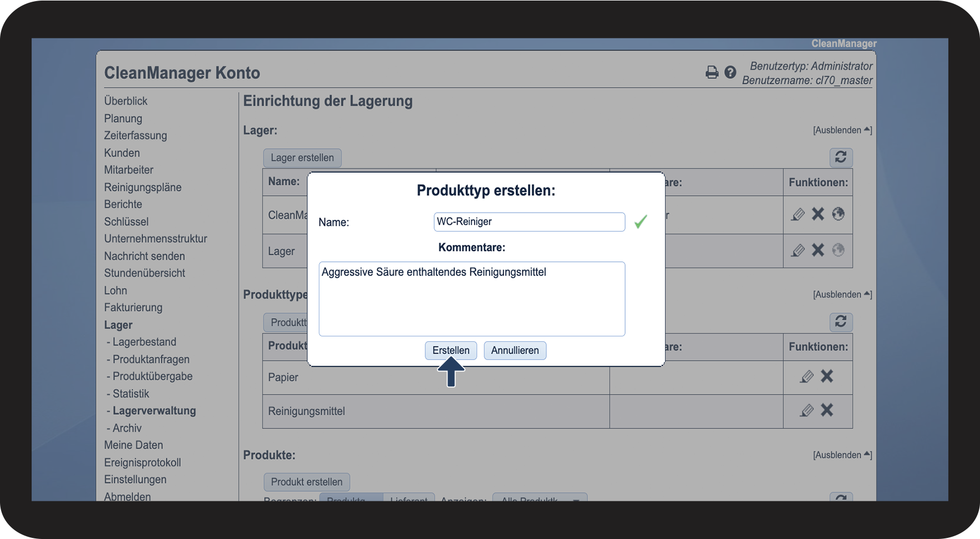The height and width of the screenshot is (539, 980).
Task: Refresh the Lager table
Action: tap(841, 158)
